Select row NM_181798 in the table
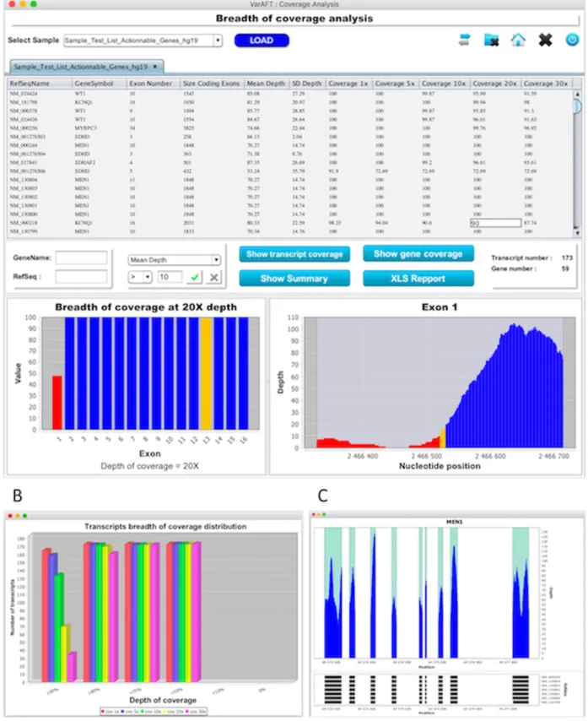The height and width of the screenshot is (721, 588). (290, 102)
